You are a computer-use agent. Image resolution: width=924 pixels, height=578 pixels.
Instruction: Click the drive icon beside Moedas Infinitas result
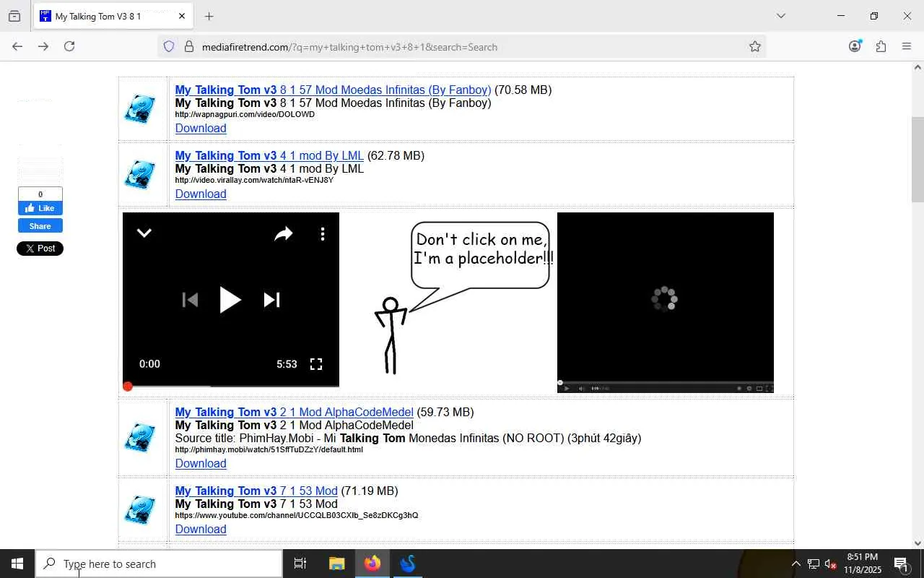[x=140, y=109]
